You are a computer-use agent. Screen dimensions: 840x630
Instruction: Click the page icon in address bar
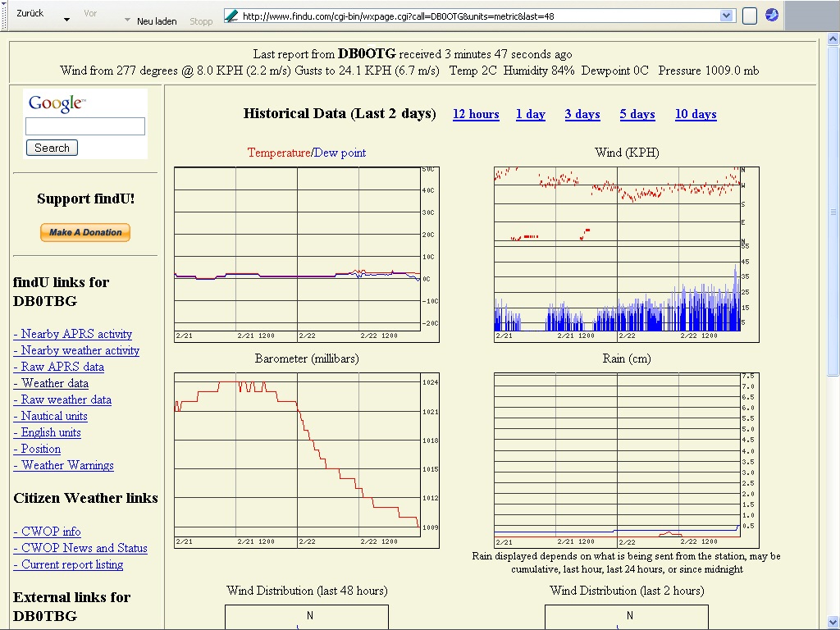[232, 16]
